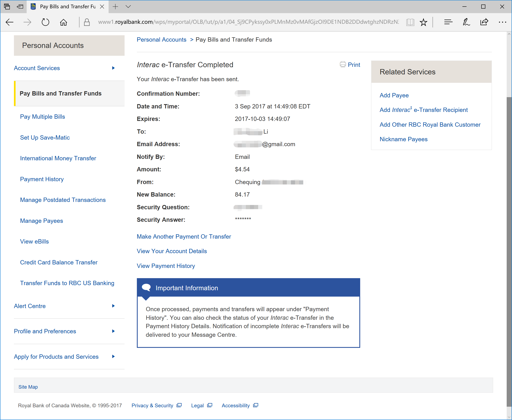Viewport: 512px width, 420px height.
Task: Open Settings and more ellipsis
Action: 502,22
